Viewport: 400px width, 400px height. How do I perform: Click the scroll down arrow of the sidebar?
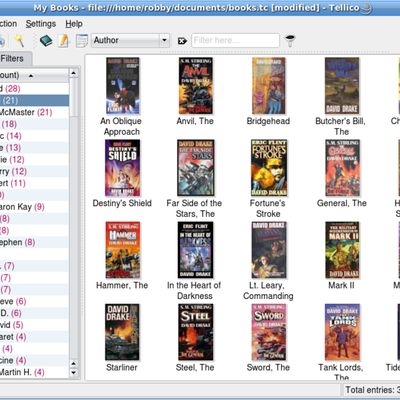tap(74, 373)
